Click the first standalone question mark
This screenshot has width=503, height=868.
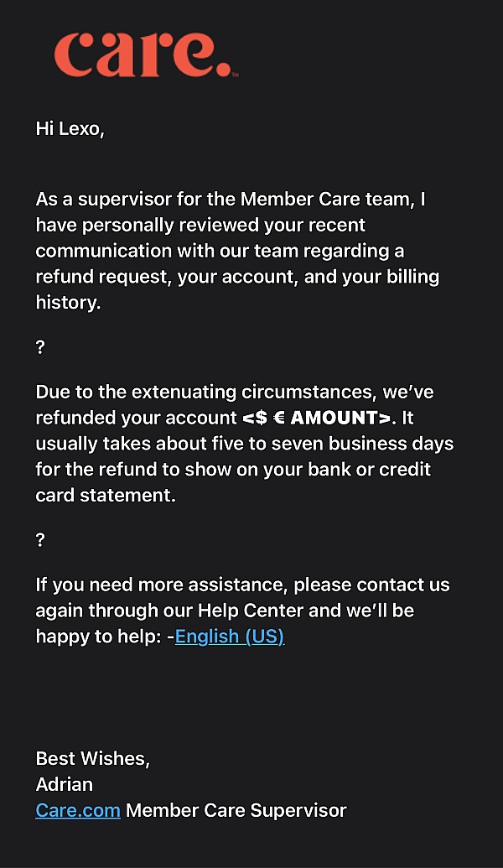tap(40, 347)
